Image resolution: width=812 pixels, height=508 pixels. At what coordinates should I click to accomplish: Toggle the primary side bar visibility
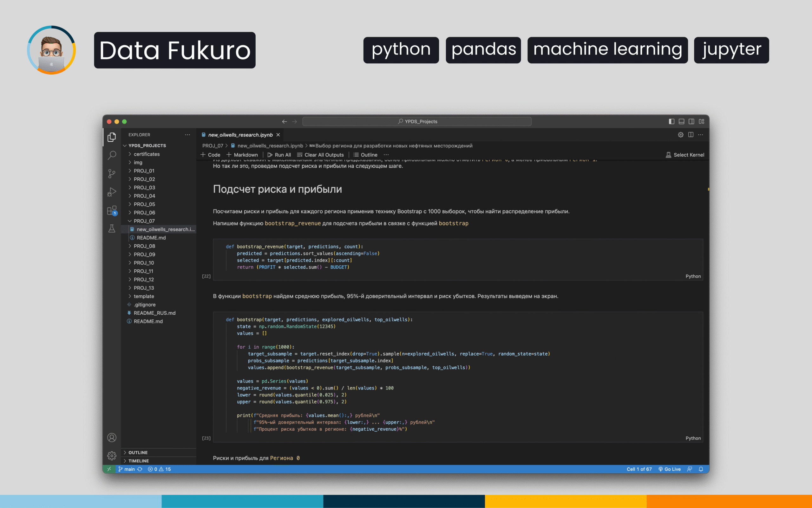[x=671, y=121]
